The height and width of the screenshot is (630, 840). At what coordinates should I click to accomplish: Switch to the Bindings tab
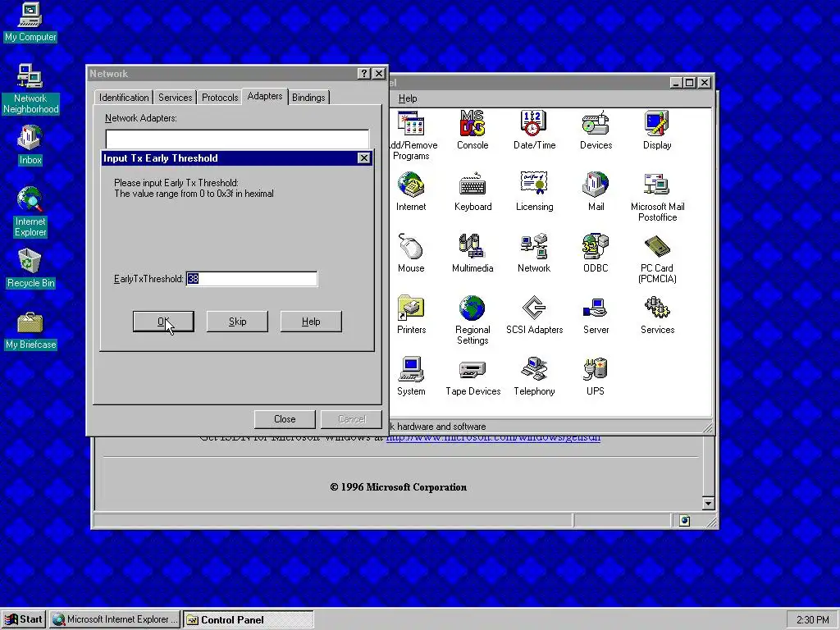[308, 98]
